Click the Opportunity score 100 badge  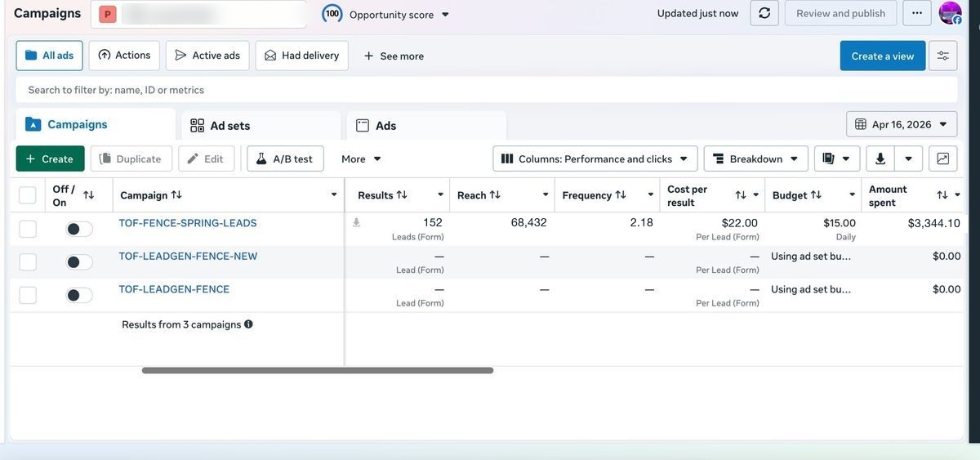pyautogui.click(x=332, y=14)
